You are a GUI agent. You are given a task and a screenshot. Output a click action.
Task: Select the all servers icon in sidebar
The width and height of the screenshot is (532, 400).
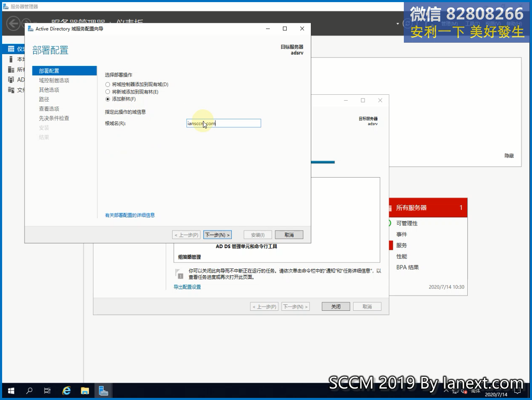(x=11, y=69)
